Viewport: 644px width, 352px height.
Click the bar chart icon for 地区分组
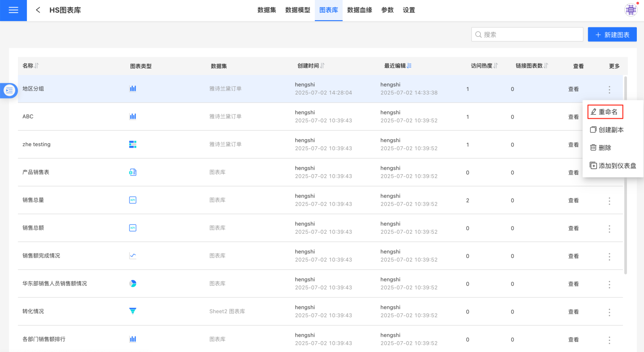pos(133,89)
